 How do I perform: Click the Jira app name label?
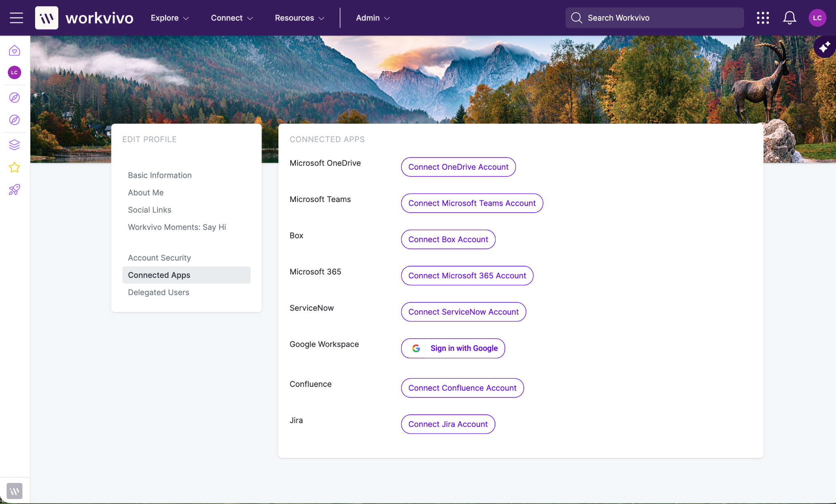296,421
